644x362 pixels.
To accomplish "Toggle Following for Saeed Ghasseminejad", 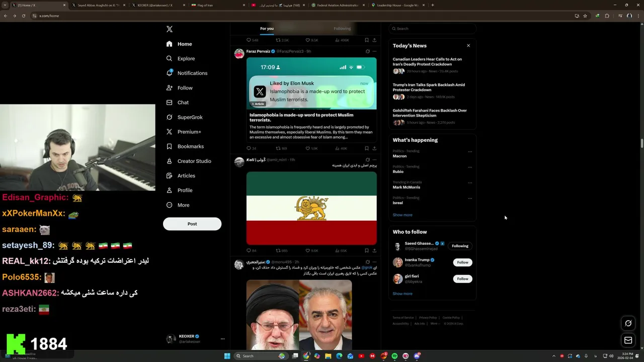I will click(460, 246).
